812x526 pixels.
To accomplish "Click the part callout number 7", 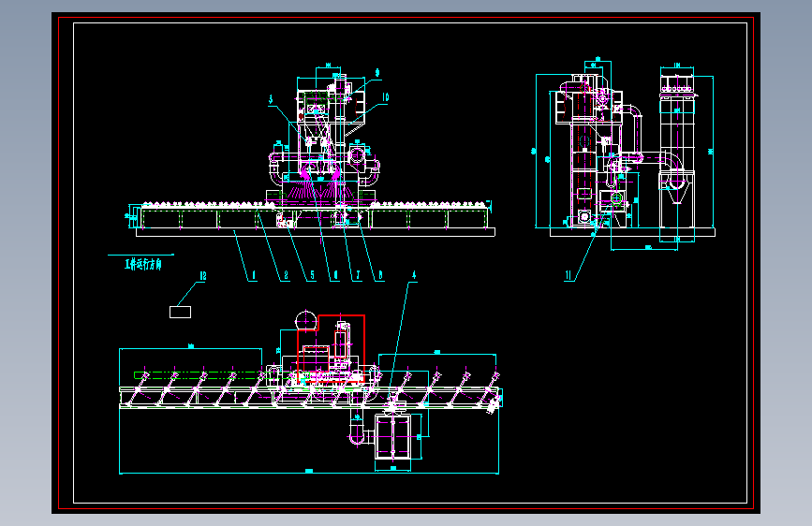I will (358, 275).
